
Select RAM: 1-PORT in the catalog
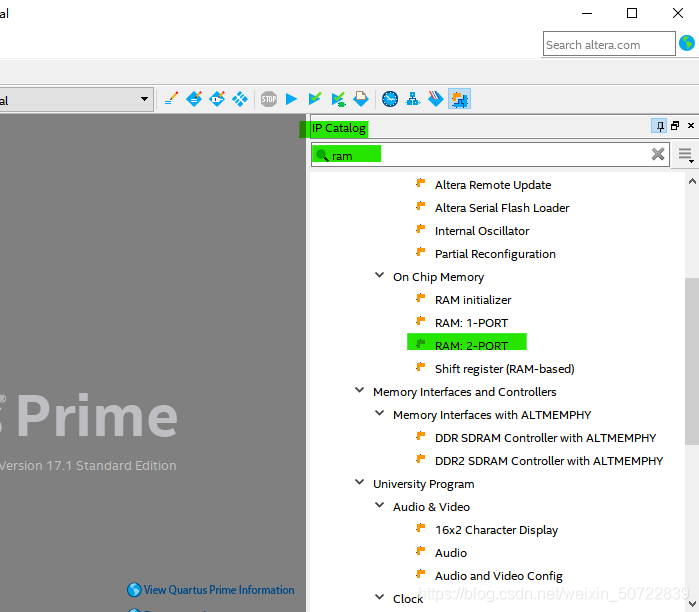471,323
